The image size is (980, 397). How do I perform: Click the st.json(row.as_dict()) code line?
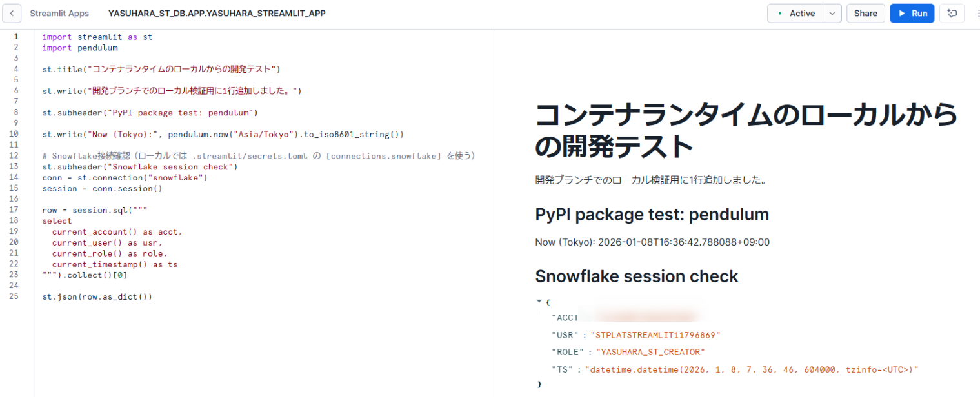[97, 297]
